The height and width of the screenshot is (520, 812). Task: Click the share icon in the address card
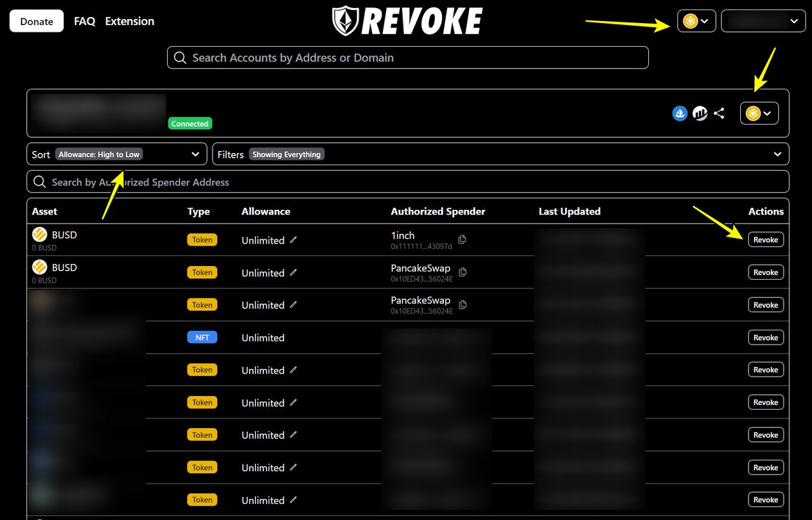(719, 113)
